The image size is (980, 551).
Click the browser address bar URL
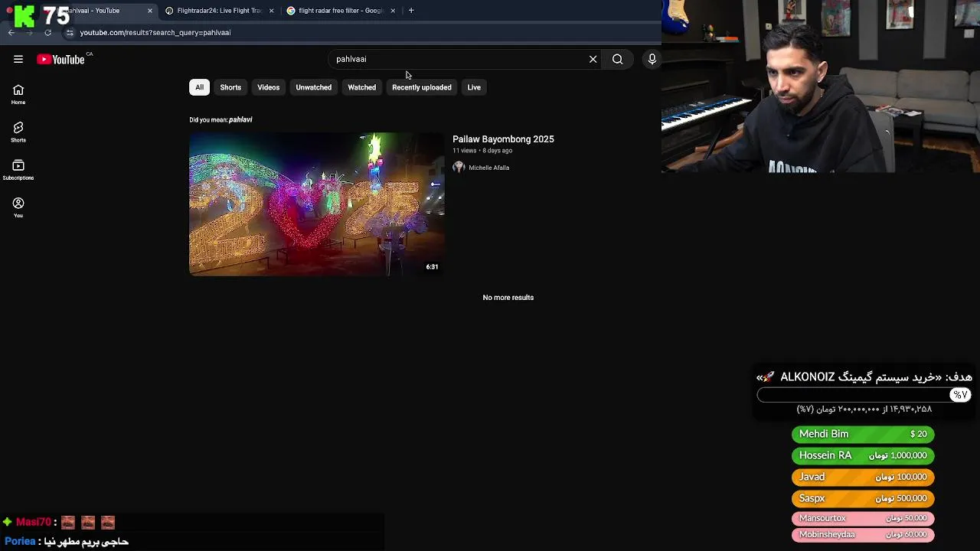(155, 33)
